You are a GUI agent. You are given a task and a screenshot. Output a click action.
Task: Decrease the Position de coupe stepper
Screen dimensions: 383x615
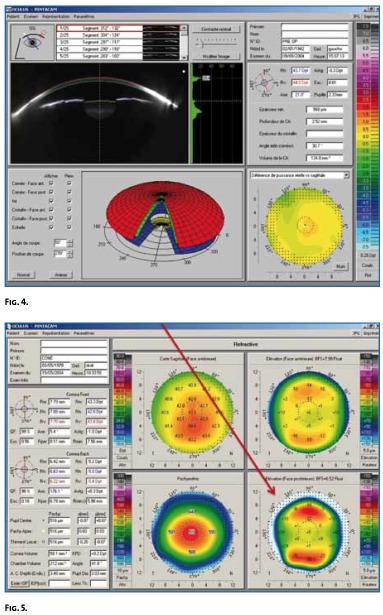(x=70, y=256)
